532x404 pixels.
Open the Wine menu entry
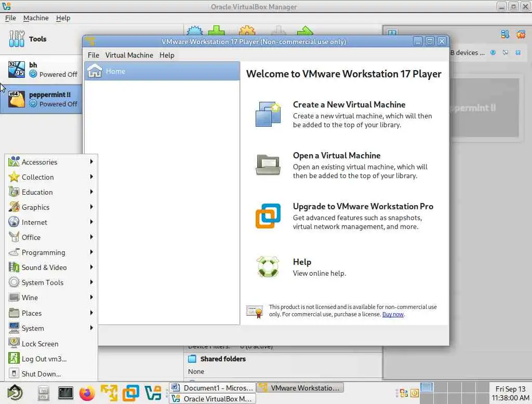[x=51, y=298]
